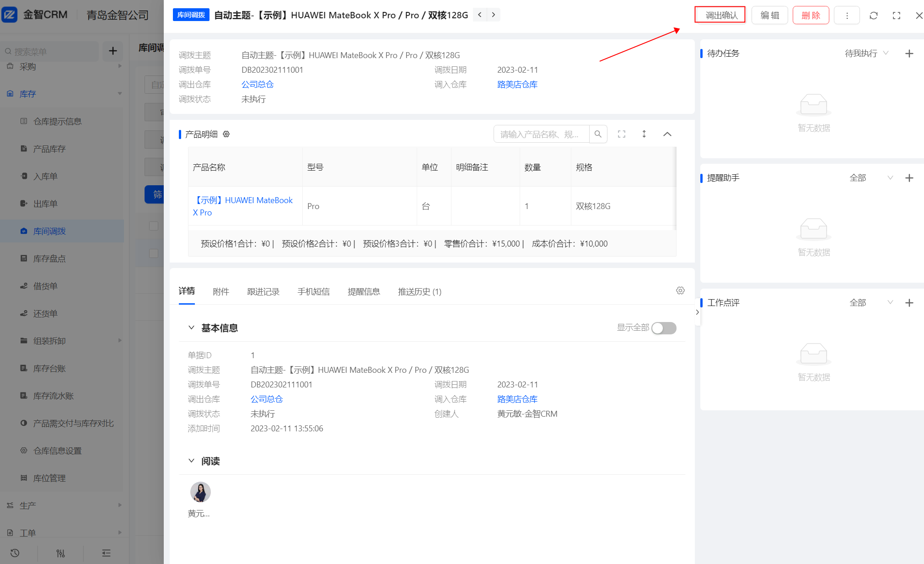Switch to the 手机短信 tab
This screenshot has width=924, height=564.
(313, 291)
